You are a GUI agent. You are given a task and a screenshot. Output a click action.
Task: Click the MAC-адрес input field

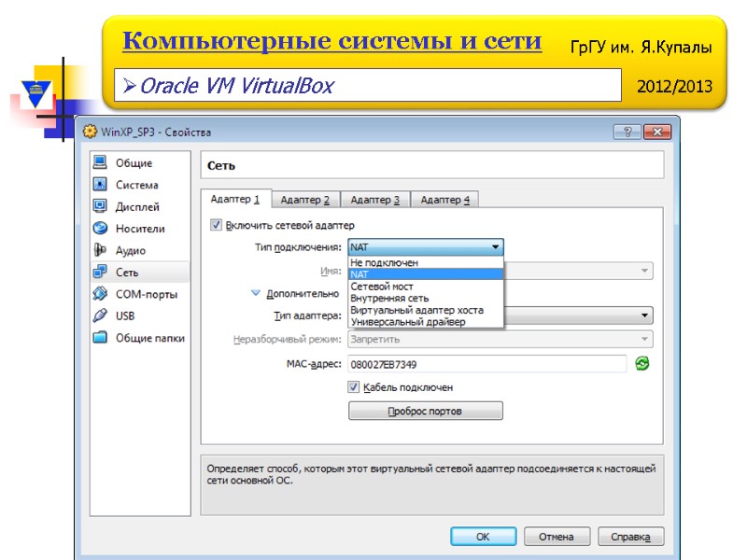point(486,364)
